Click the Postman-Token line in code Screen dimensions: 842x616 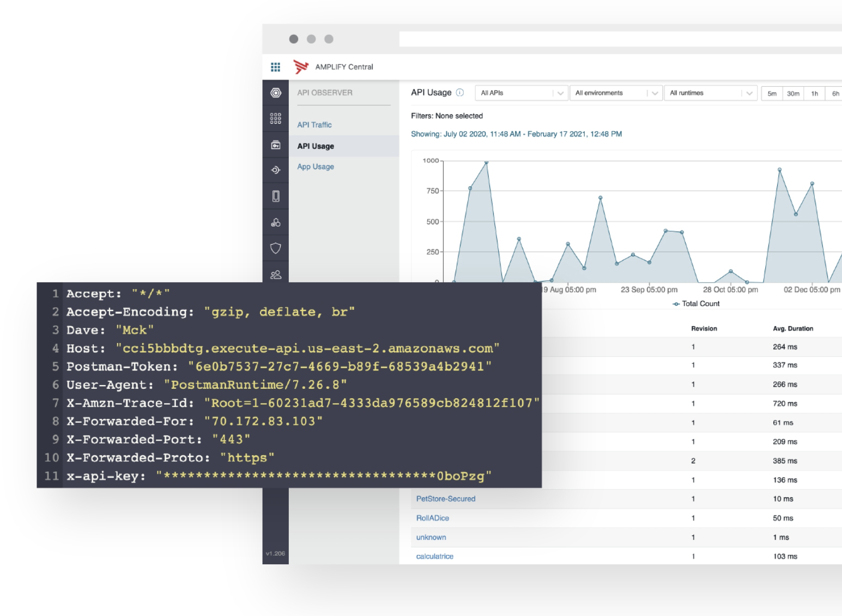pyautogui.click(x=279, y=367)
